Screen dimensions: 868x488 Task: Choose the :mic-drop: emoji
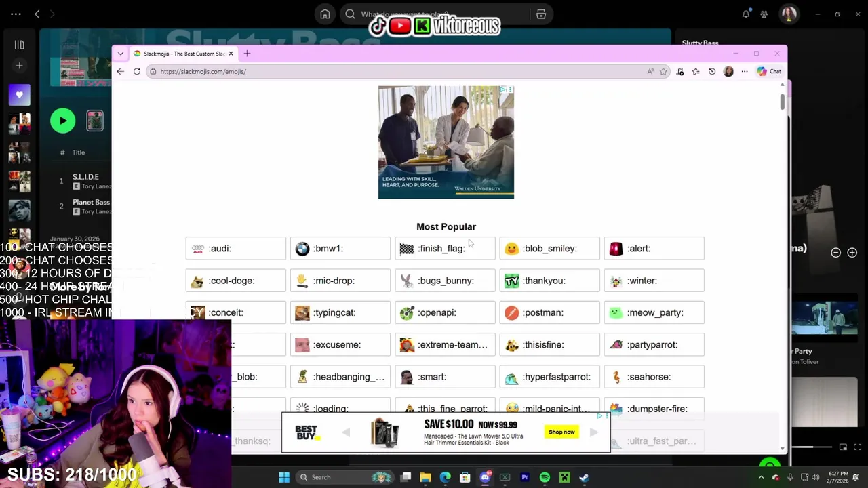coord(340,281)
